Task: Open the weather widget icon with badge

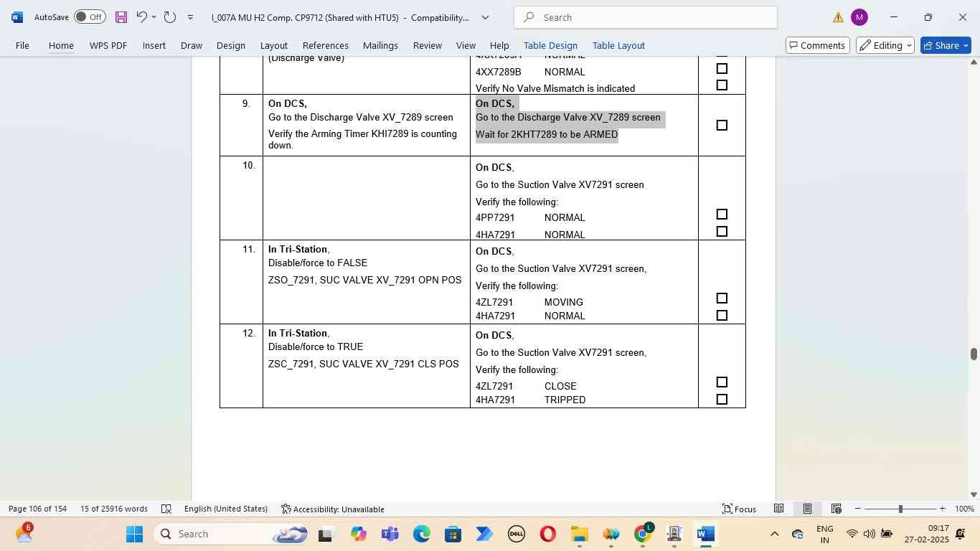Action: pyautogui.click(x=23, y=532)
